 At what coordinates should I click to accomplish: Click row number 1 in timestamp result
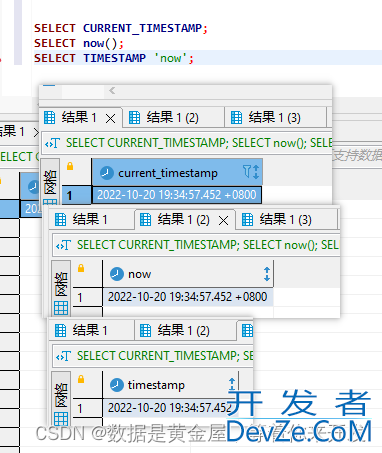(87, 408)
